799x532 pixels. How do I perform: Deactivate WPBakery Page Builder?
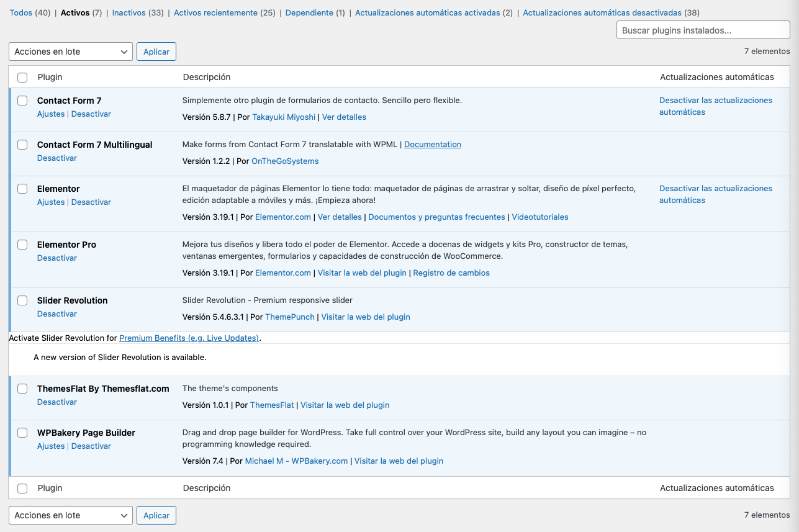[x=91, y=446]
